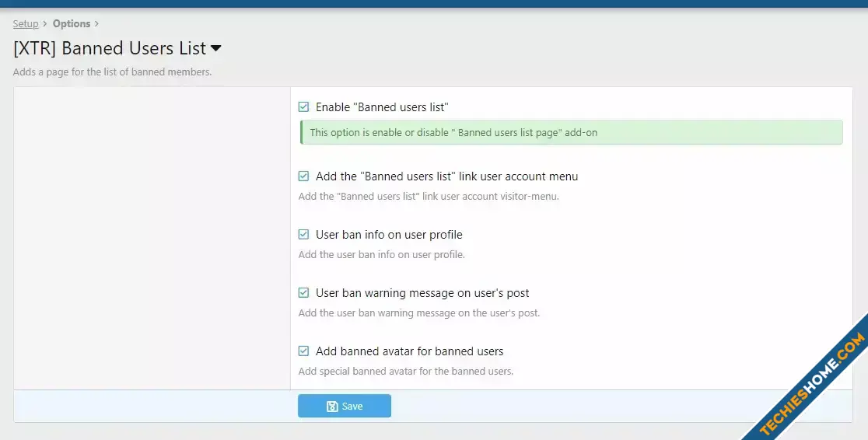Disable the User ban info on profile checkbox
Screen dimensions: 868x440
pos(304,235)
